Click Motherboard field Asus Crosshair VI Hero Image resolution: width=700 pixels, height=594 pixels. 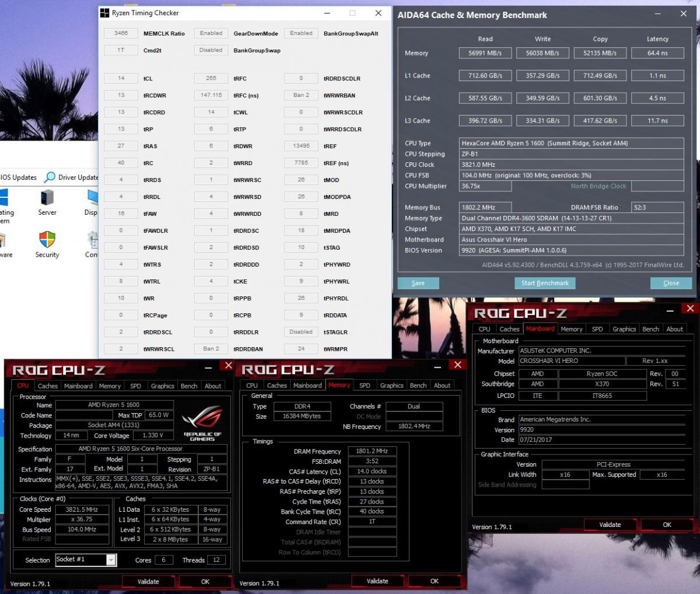(572, 240)
